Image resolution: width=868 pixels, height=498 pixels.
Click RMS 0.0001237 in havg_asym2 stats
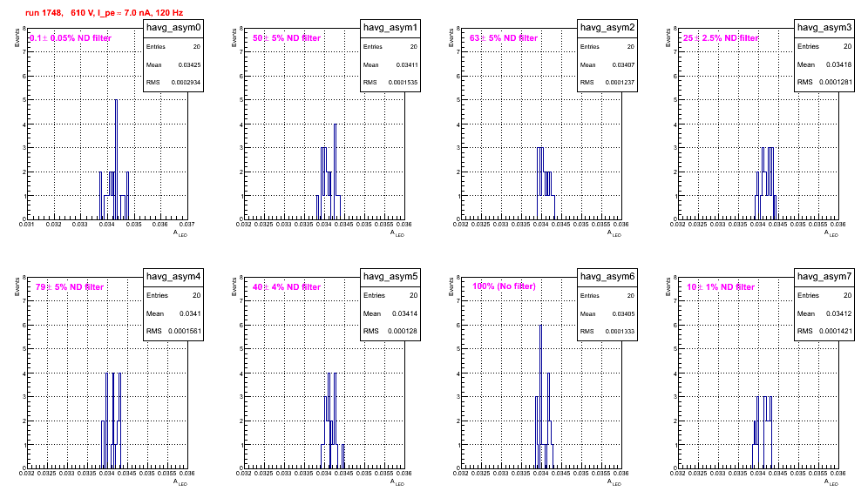click(x=607, y=83)
